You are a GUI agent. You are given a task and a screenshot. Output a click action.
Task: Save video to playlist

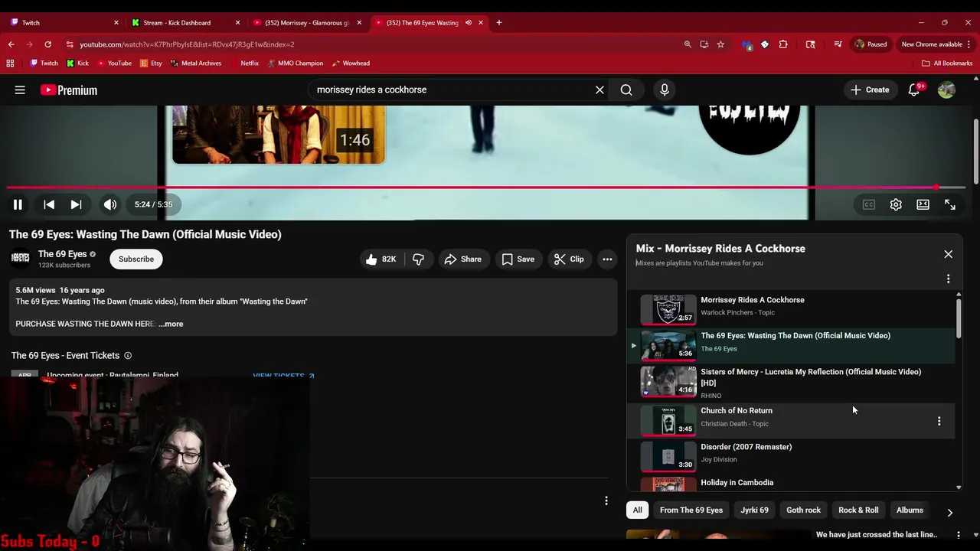(x=518, y=259)
